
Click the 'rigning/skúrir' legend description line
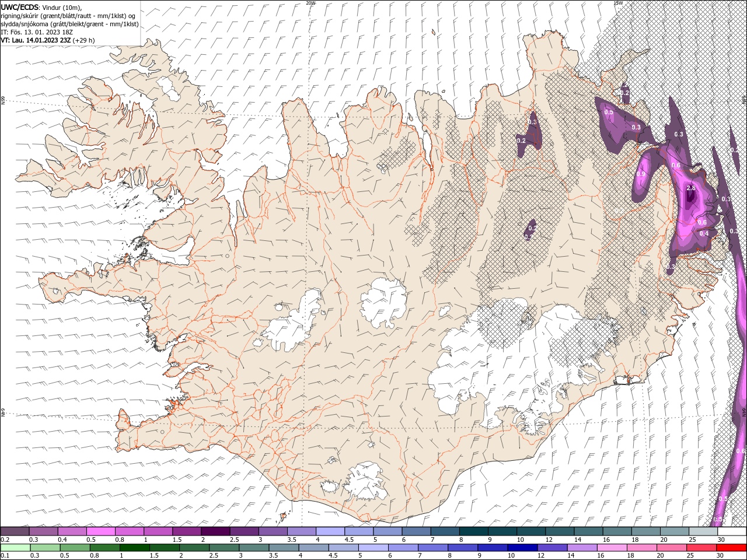(x=68, y=16)
